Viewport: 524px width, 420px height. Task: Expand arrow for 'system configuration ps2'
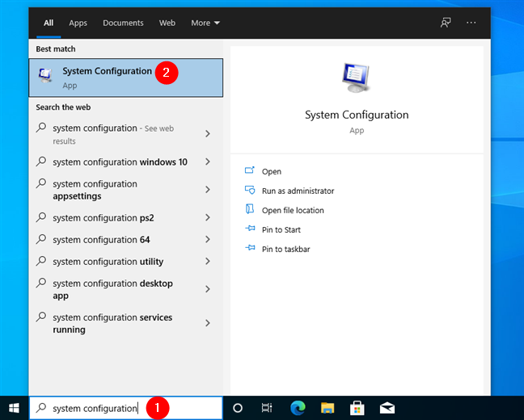[x=208, y=218]
